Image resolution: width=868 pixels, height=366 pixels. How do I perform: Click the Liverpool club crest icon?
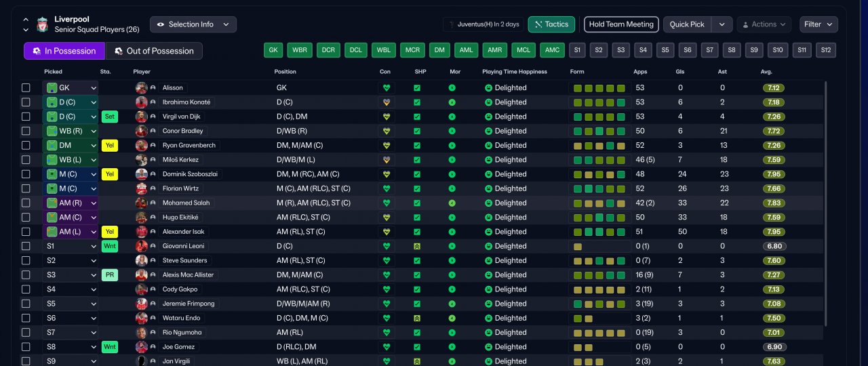pyautogui.click(x=43, y=24)
